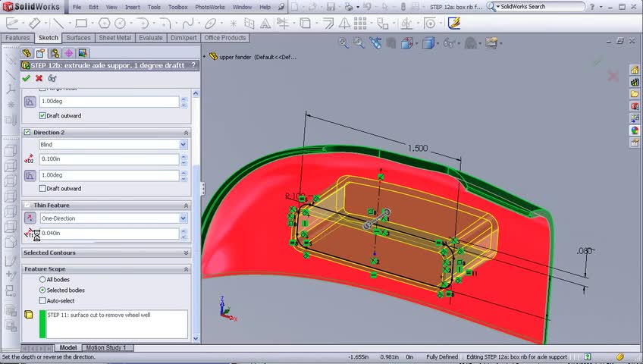Click the PropertyManager scrollbar down arrow
The image size is (643, 364).
point(196,338)
